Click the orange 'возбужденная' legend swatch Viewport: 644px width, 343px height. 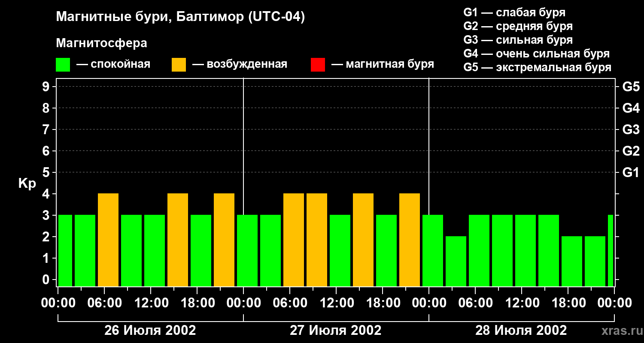pyautogui.click(x=179, y=65)
